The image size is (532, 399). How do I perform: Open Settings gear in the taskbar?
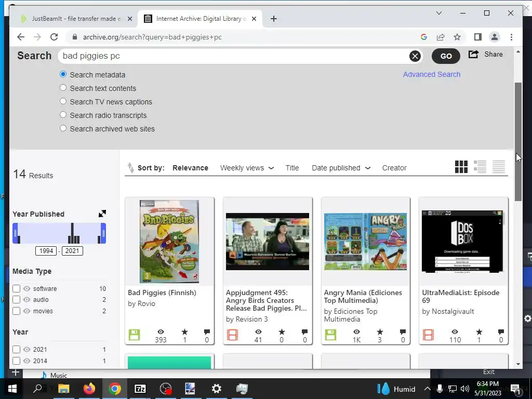[217, 389]
